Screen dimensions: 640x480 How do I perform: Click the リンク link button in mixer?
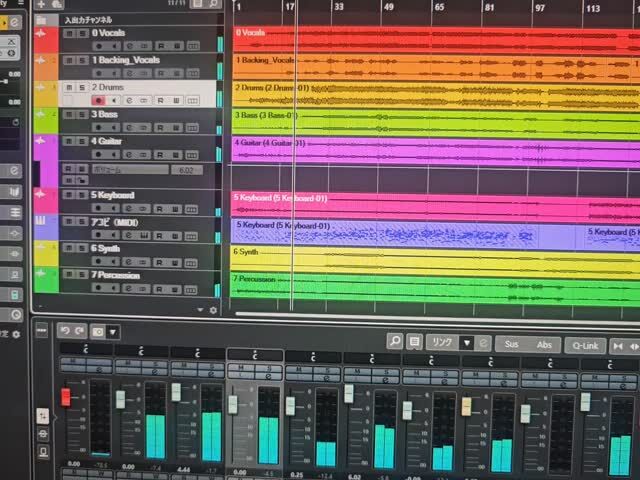pyautogui.click(x=442, y=342)
